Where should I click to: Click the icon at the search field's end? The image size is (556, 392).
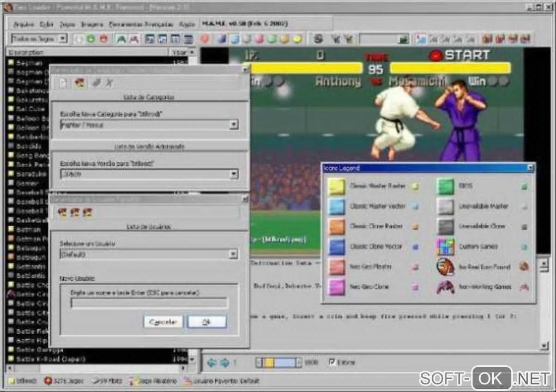click(x=403, y=39)
